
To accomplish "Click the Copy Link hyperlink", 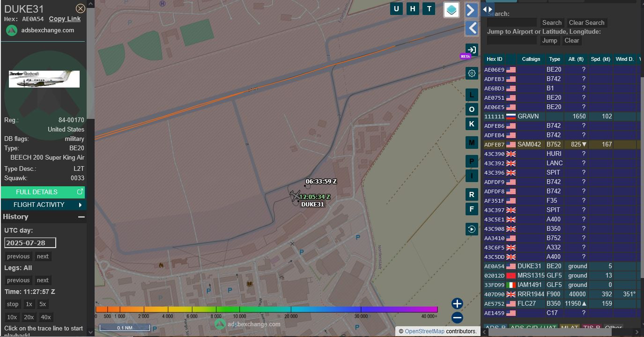I will coord(65,19).
